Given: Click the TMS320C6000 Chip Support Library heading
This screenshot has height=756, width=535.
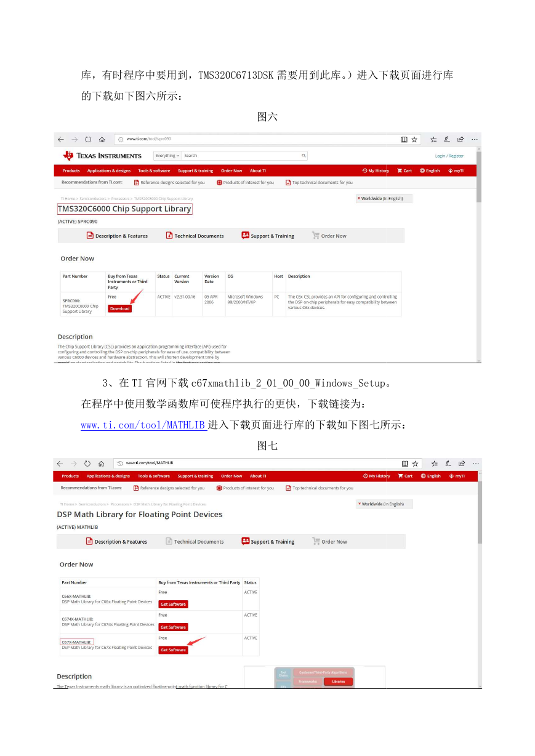Looking at the screenshot, I should tap(124, 209).
